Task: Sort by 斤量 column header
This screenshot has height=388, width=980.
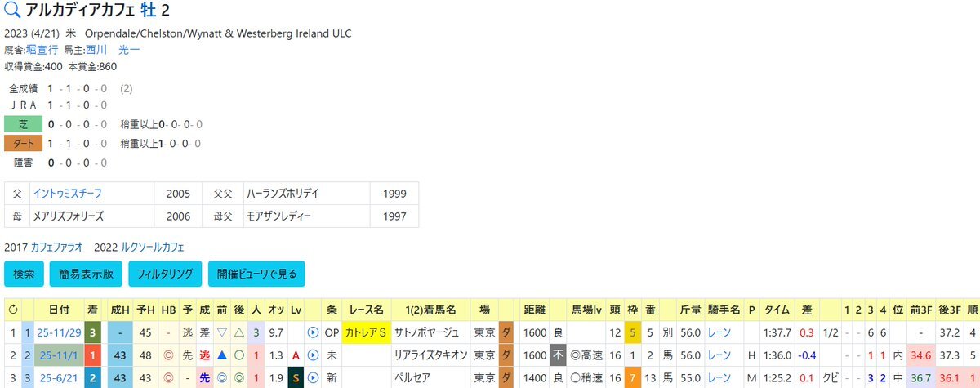Action: [x=691, y=310]
